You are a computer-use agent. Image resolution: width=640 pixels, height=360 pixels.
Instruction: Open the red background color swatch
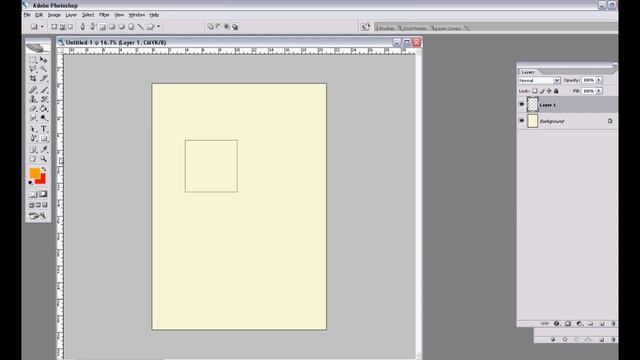pos(42,180)
